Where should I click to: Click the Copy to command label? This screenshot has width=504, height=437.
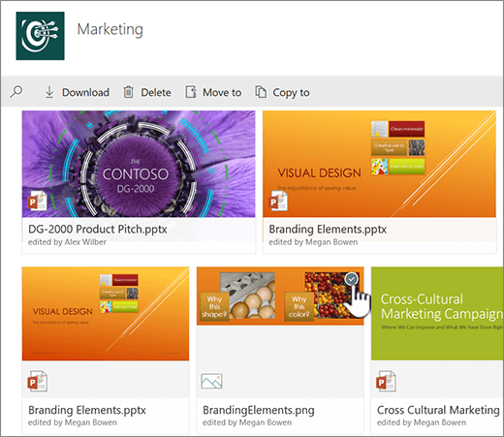291,93
